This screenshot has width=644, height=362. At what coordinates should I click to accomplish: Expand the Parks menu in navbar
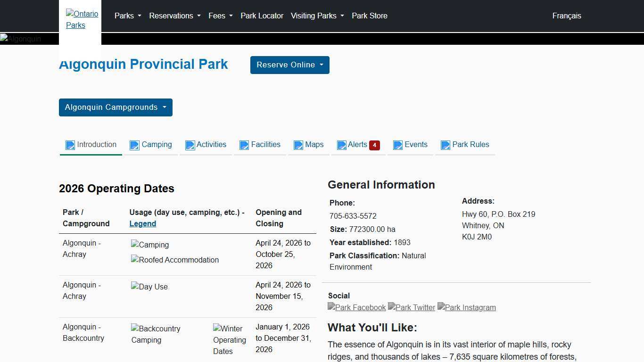tap(128, 16)
